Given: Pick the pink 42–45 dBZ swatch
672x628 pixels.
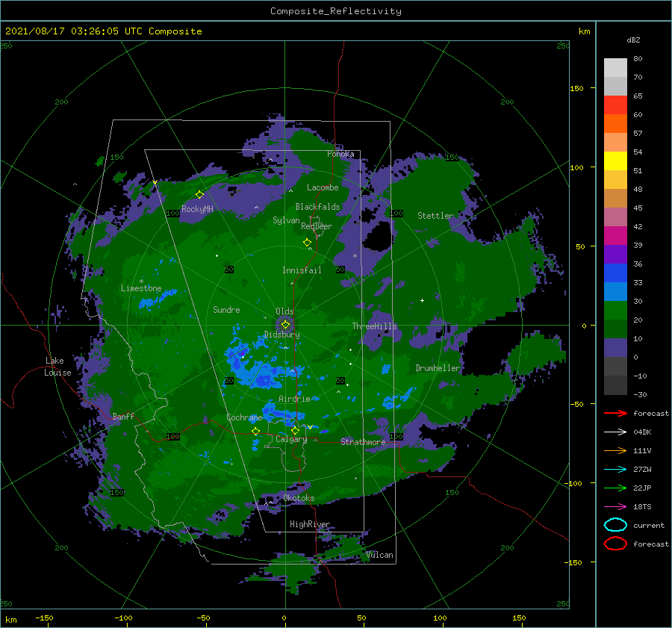Looking at the screenshot, I should [615, 217].
